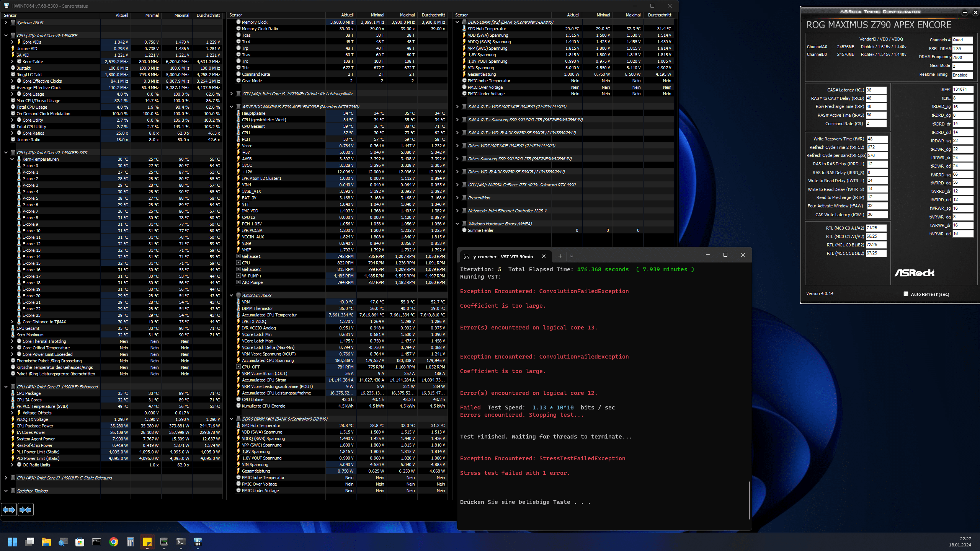Open a new terminal tab with the plus button
The height and width of the screenshot is (551, 980).
pyautogui.click(x=560, y=256)
